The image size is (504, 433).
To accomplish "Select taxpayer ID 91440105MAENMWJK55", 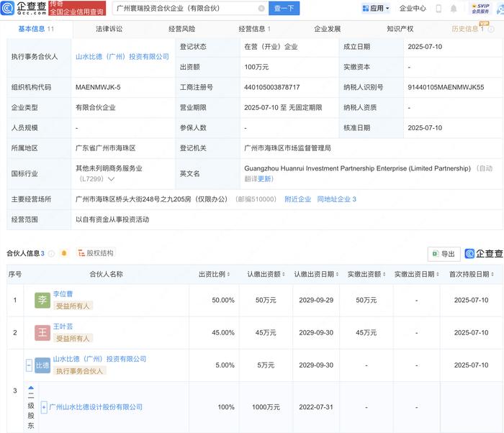I will point(446,87).
